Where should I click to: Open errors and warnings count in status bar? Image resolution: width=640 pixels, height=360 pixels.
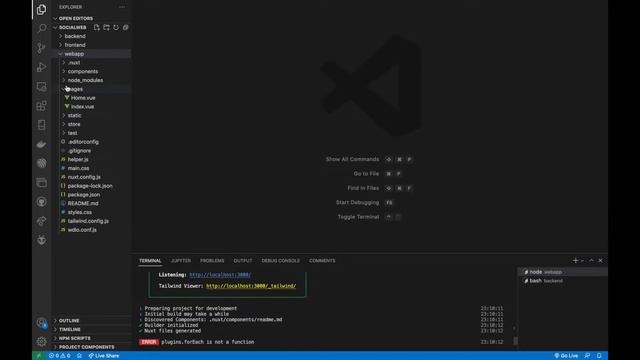click(x=60, y=356)
